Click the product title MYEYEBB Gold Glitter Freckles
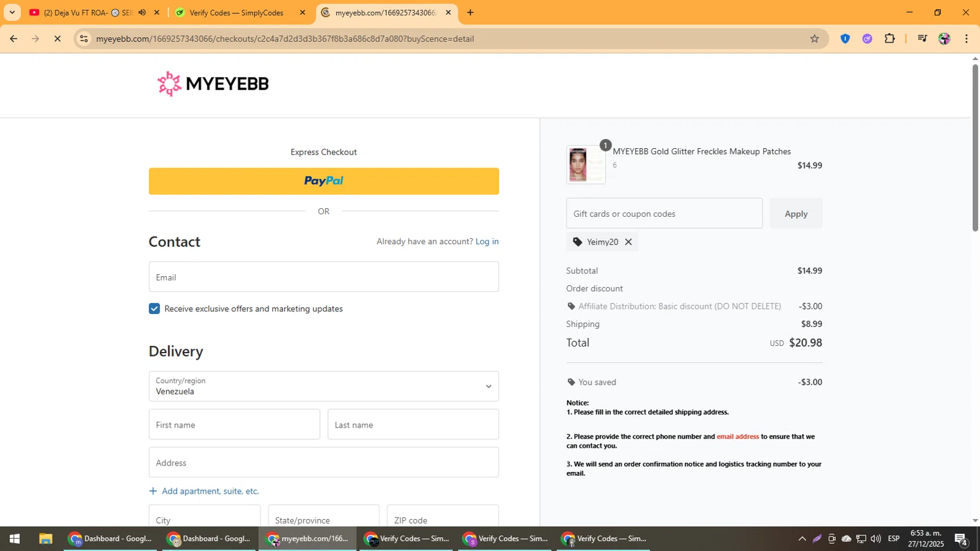 [x=702, y=151]
